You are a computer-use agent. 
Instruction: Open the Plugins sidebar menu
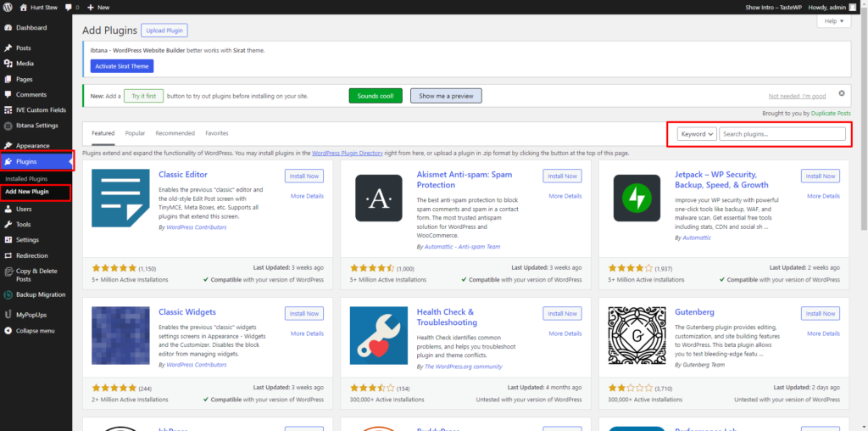(x=36, y=162)
